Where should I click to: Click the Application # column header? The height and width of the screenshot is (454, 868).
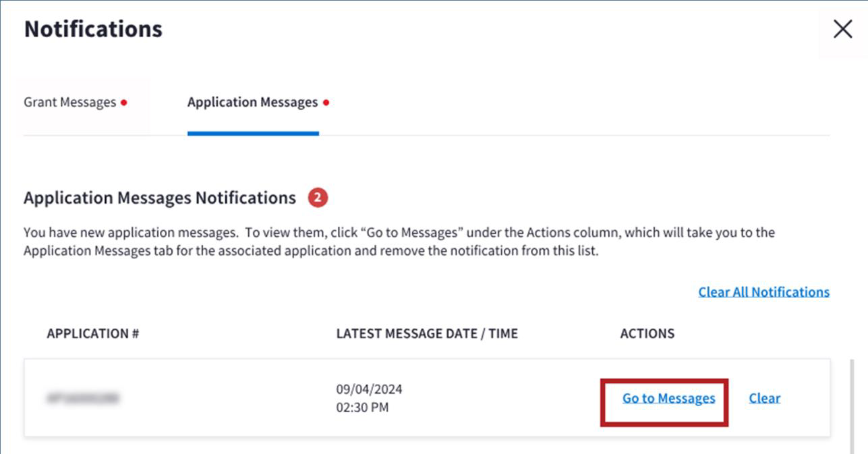92,333
